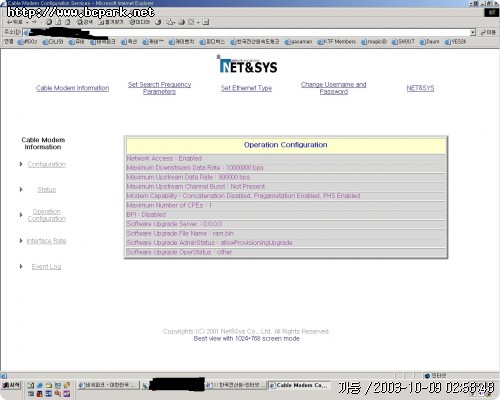Image resolution: width=500 pixels, height=400 pixels.
Task: Open the Event Log sidebar link
Action: [x=46, y=266]
